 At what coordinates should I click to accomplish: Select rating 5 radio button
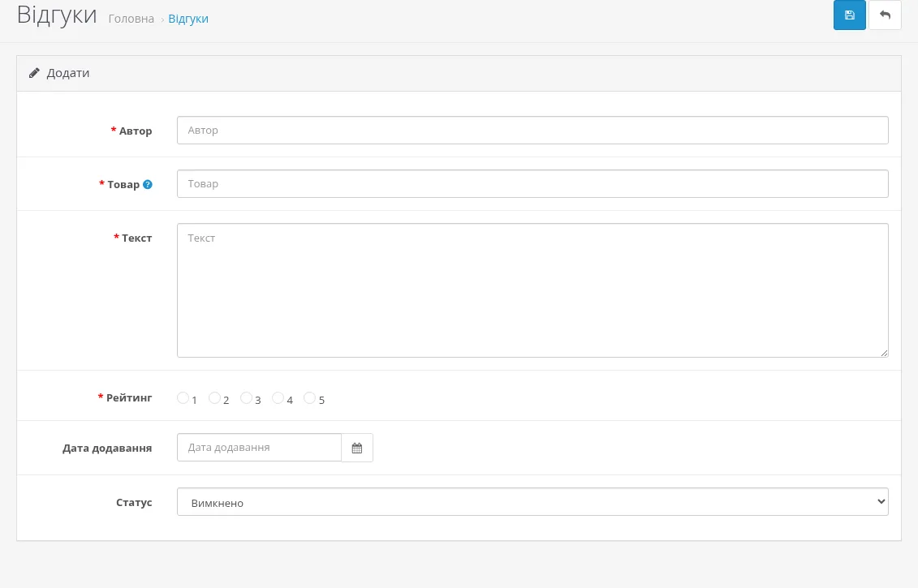[x=309, y=398]
